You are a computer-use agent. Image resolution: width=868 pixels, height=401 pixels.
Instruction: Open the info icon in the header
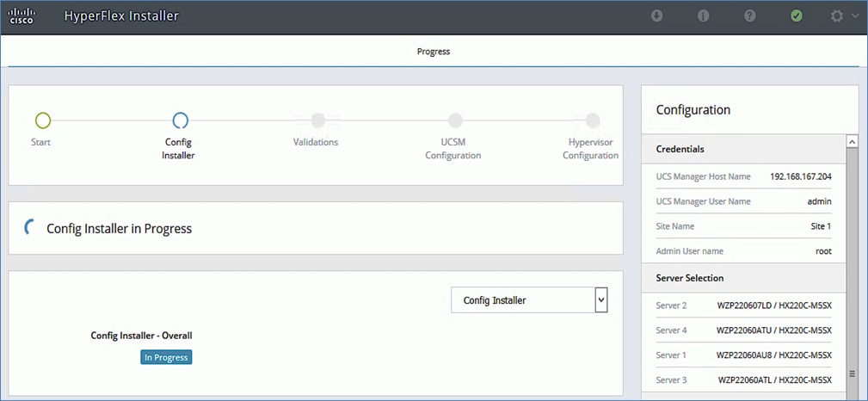tap(703, 16)
